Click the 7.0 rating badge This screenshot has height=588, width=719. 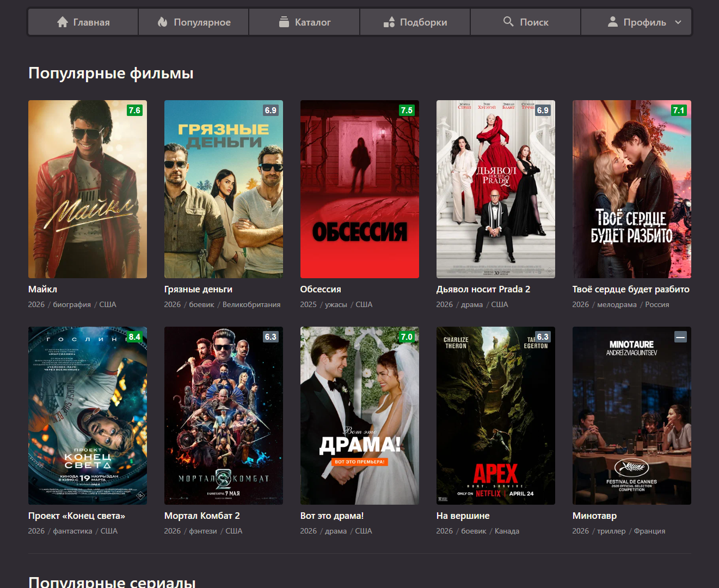pyautogui.click(x=407, y=336)
